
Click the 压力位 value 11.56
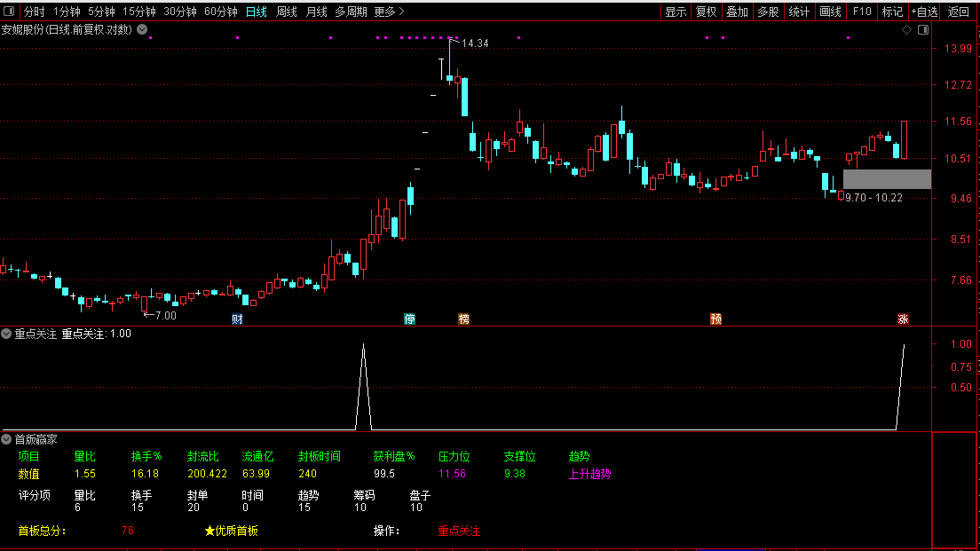tap(453, 474)
